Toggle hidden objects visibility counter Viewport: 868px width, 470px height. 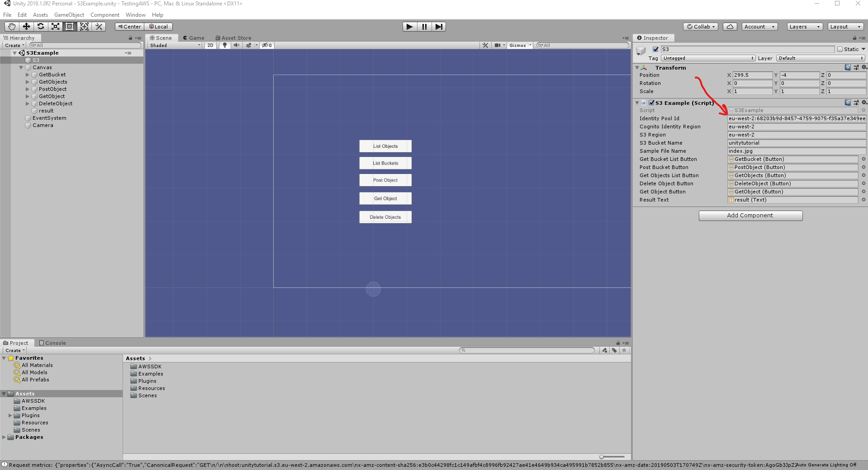pyautogui.click(x=267, y=45)
